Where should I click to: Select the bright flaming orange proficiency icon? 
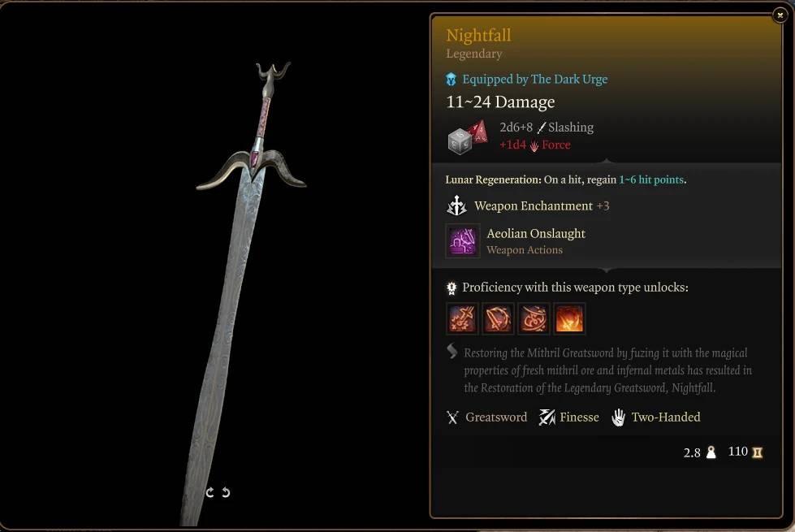pos(569,318)
